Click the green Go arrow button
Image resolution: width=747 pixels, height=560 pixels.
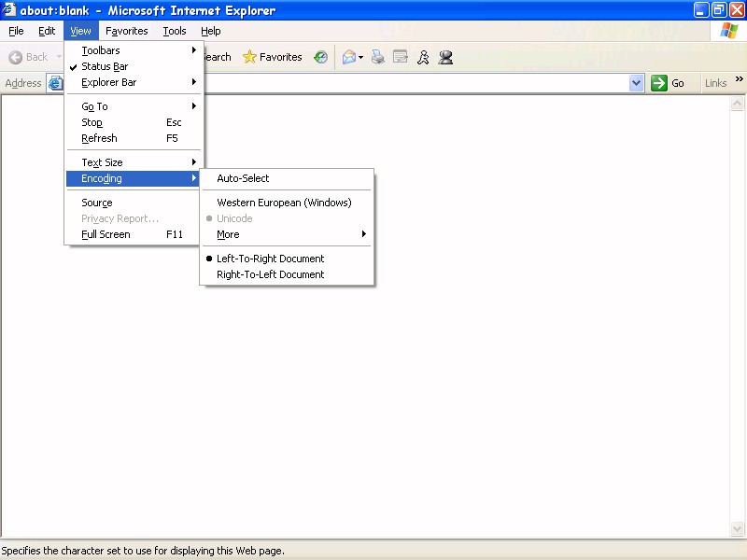click(659, 83)
